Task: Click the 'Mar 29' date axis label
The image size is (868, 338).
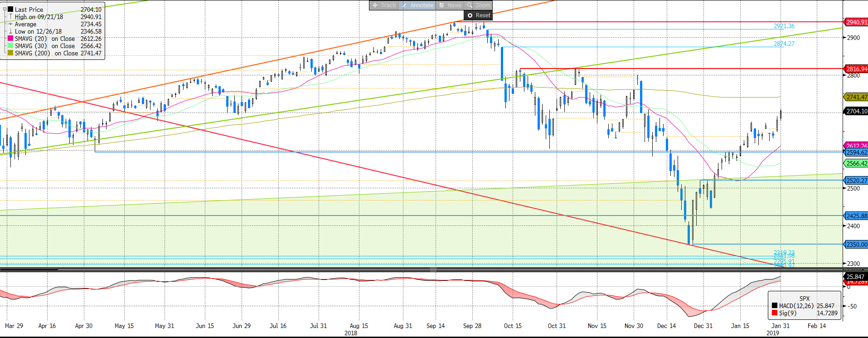Action: 14,326
